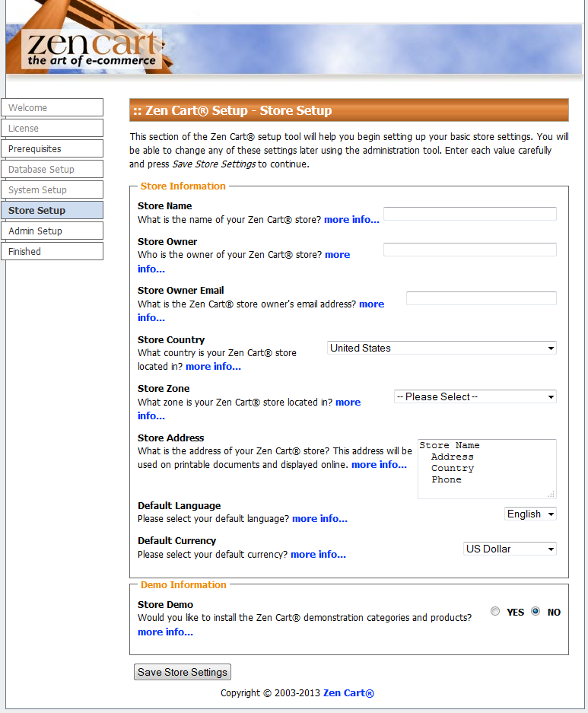The height and width of the screenshot is (713, 588).
Task: Click inside the Store Address text area
Action: click(x=487, y=469)
